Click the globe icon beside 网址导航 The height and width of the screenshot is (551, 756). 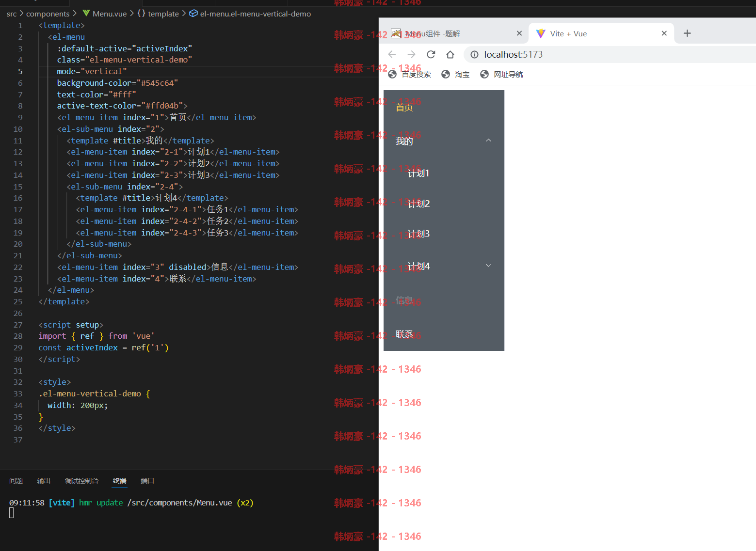(484, 74)
